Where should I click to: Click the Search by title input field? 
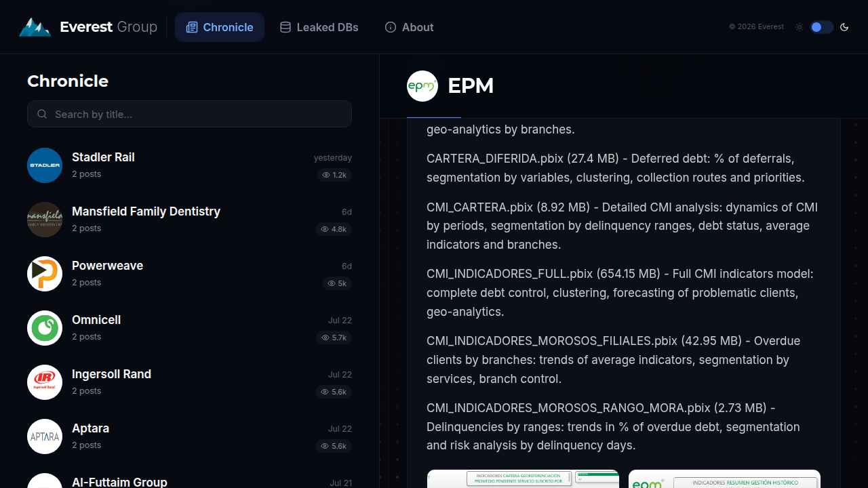tap(189, 114)
